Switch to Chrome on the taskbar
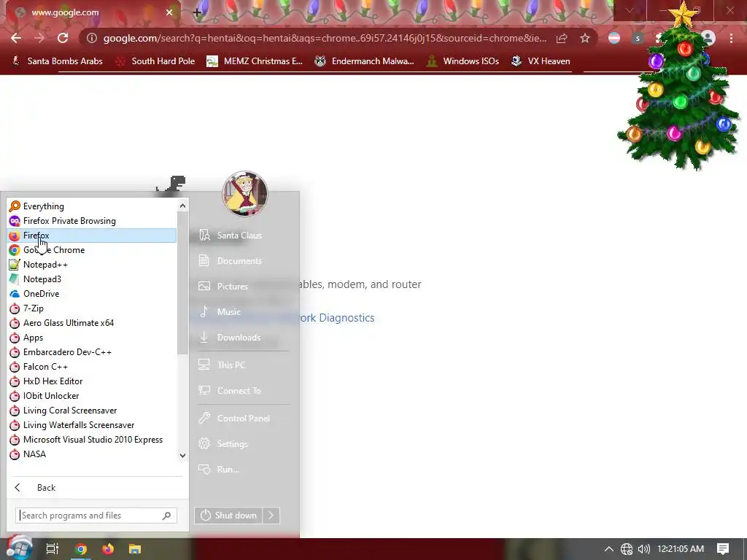 (81, 549)
